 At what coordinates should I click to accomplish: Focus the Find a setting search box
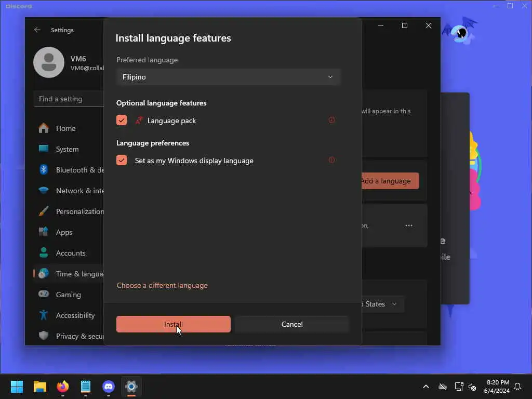click(69, 99)
